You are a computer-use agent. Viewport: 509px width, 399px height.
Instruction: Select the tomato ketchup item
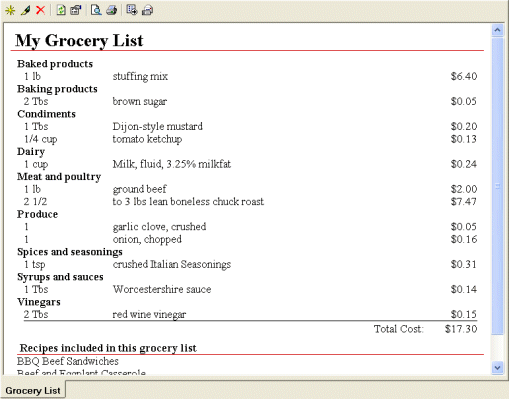click(147, 139)
